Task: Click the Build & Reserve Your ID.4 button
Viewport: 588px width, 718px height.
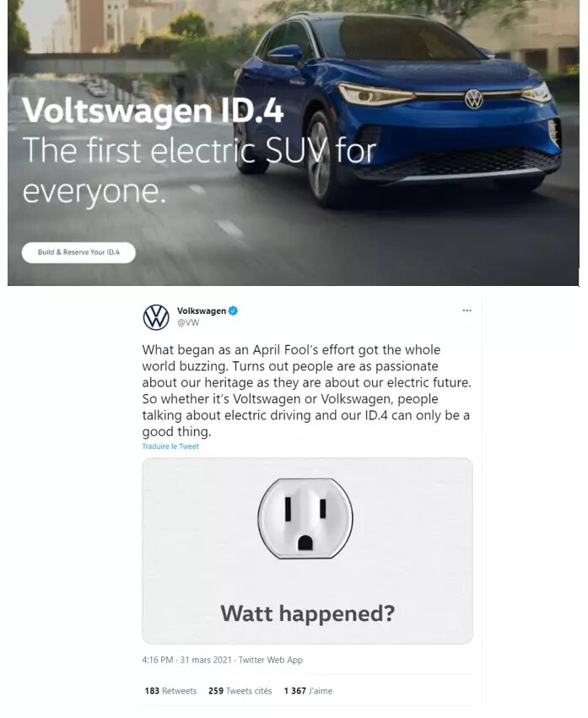Action: click(78, 252)
